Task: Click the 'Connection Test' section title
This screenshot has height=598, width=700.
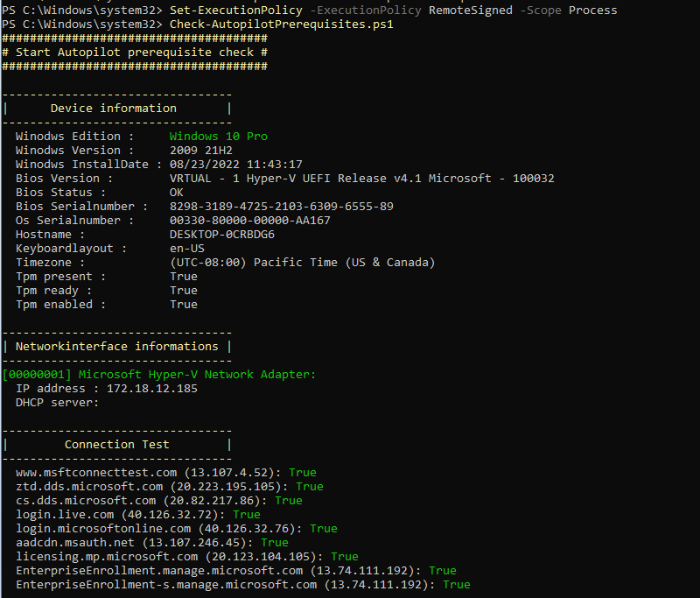Action: [117, 445]
